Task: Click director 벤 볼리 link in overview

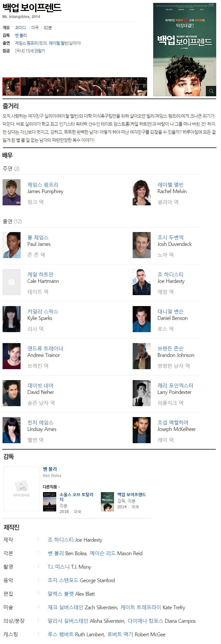Action: point(21,35)
